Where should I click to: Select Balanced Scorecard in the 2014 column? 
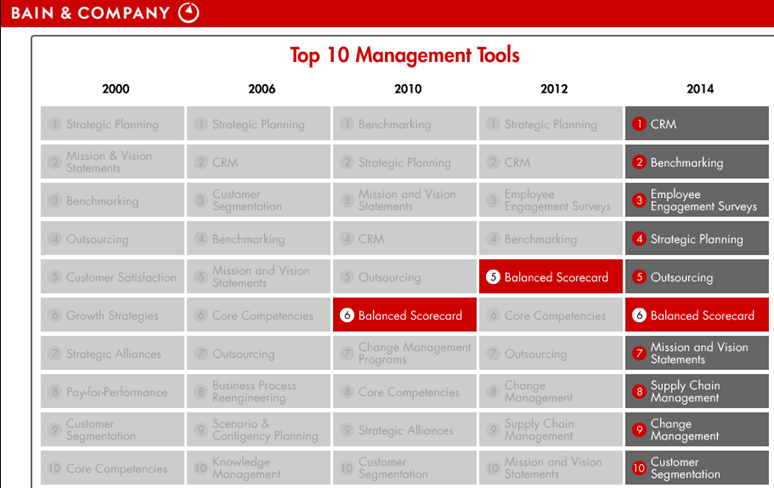click(697, 315)
